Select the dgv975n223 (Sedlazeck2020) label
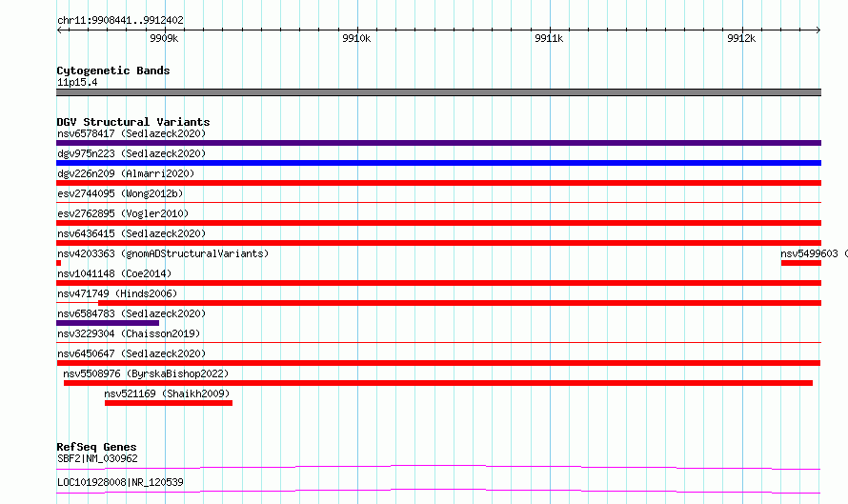This screenshot has height=504, width=848. click(x=131, y=153)
